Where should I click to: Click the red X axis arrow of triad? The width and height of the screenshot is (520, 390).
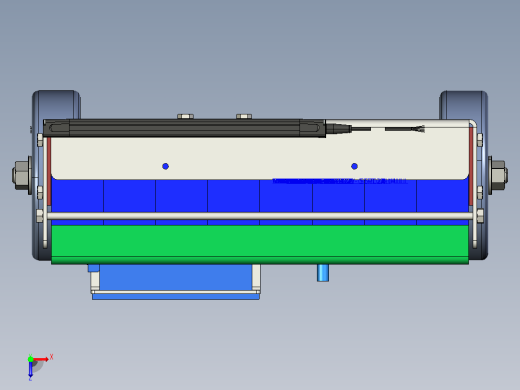[x=41, y=359]
